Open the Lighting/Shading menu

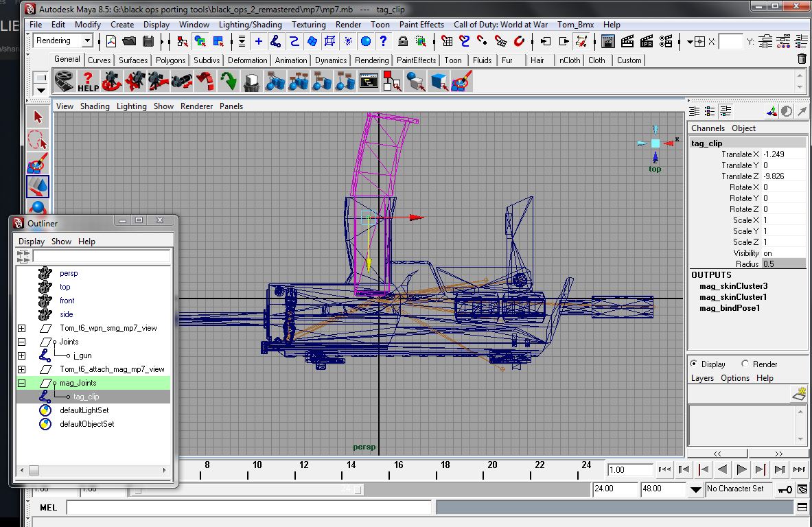[250, 25]
